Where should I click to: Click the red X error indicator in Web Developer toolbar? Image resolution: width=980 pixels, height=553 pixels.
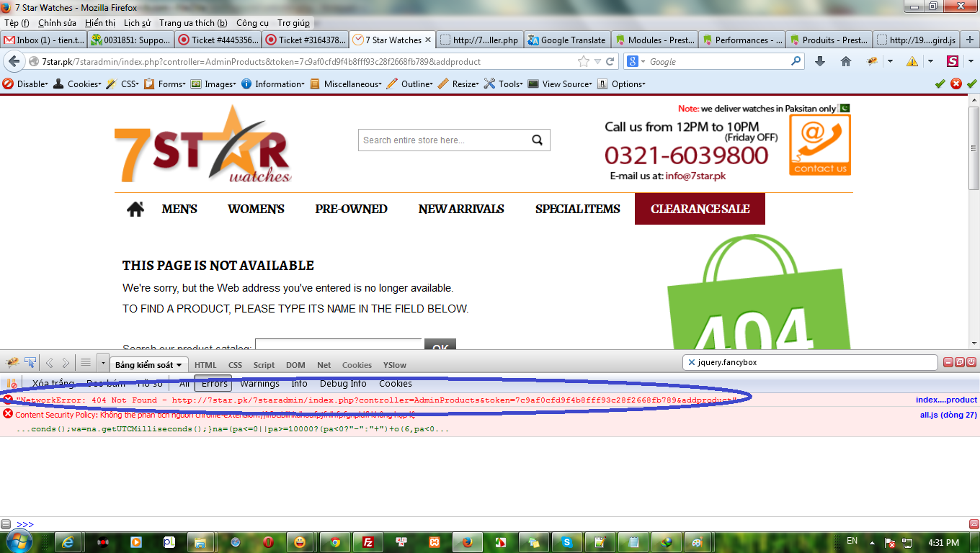956,84
